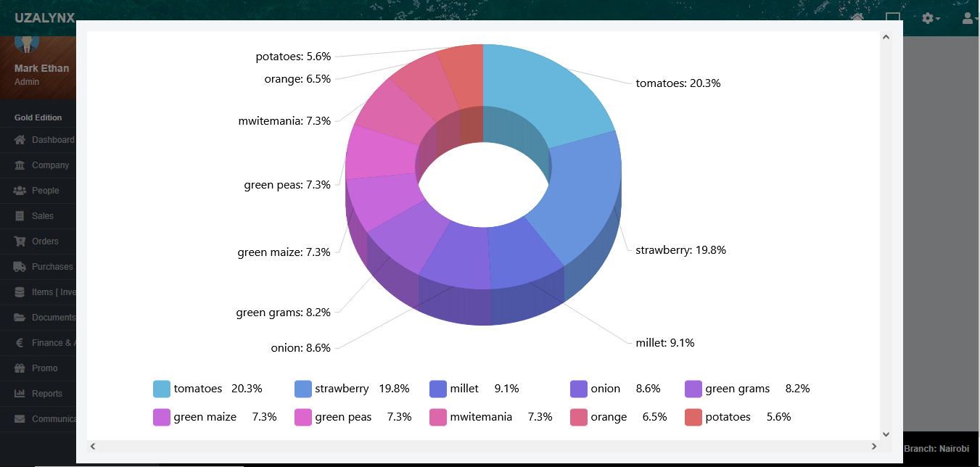
Task: Open the Sales menu item
Action: pos(43,216)
